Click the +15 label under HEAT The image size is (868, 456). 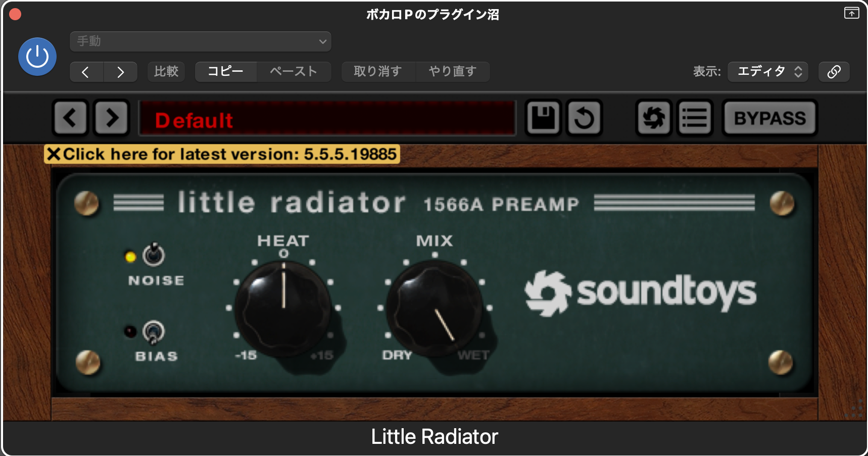click(322, 355)
